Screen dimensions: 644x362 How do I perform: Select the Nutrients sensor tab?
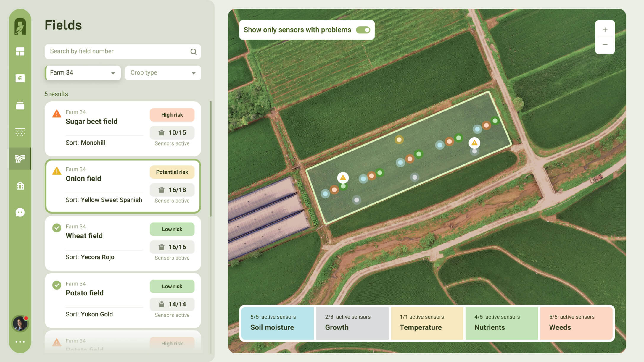(501, 323)
